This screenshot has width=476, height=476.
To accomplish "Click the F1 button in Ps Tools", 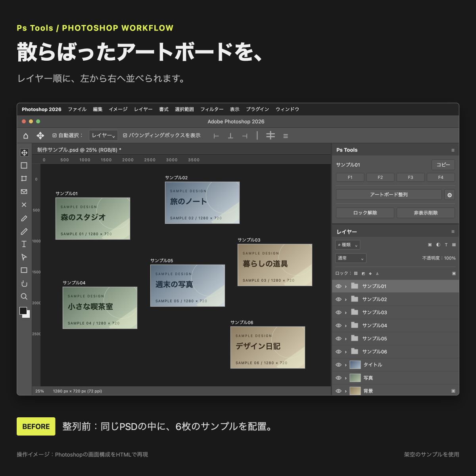I will click(350, 177).
